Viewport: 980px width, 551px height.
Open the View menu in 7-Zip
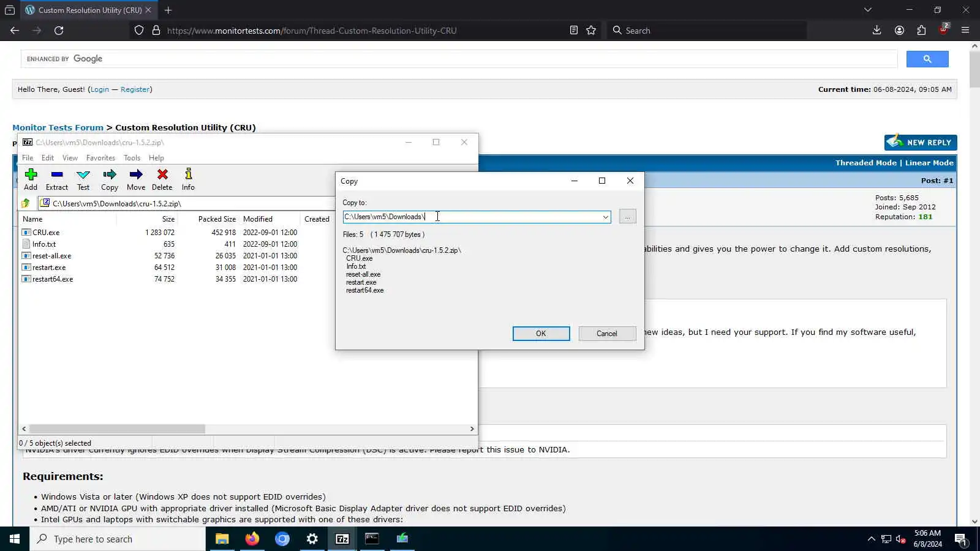pyautogui.click(x=70, y=158)
